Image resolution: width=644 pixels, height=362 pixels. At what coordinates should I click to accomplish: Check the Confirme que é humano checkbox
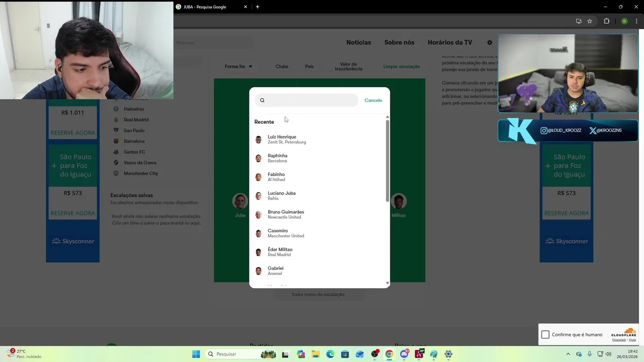point(545,334)
